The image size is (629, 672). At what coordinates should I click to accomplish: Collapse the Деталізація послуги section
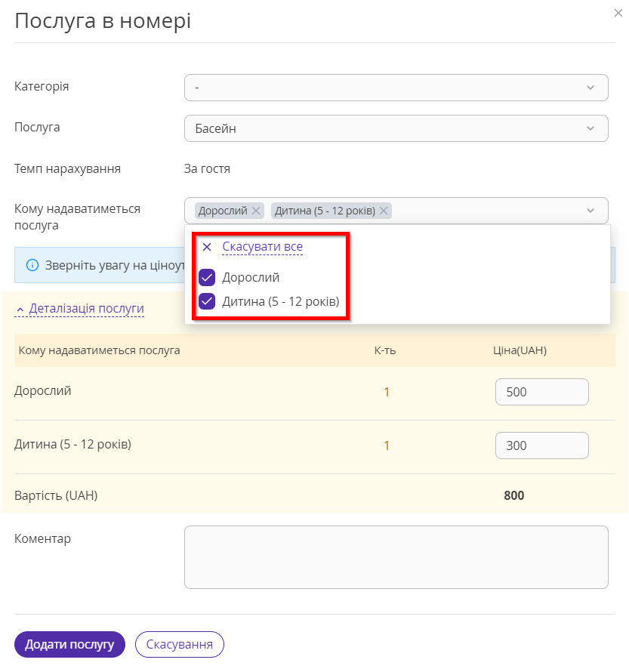80,309
